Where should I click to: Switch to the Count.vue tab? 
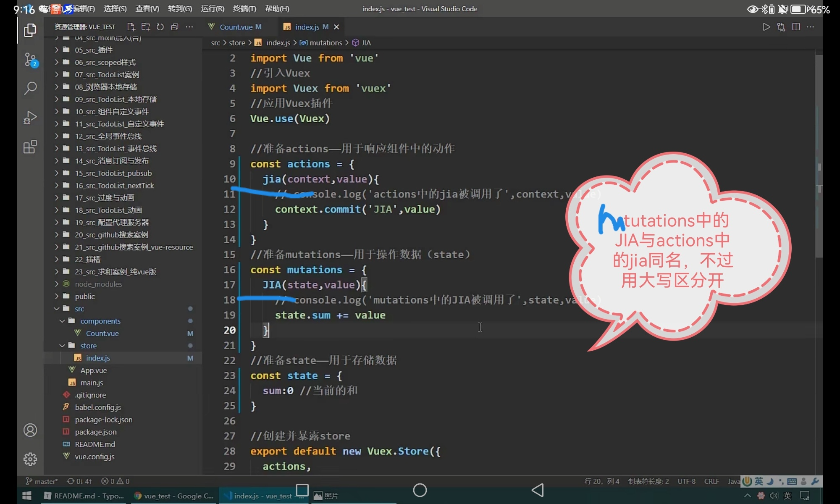(236, 27)
